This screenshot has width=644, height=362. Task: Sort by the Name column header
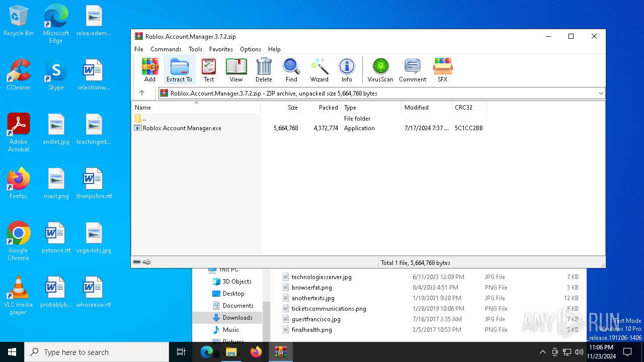(196, 108)
